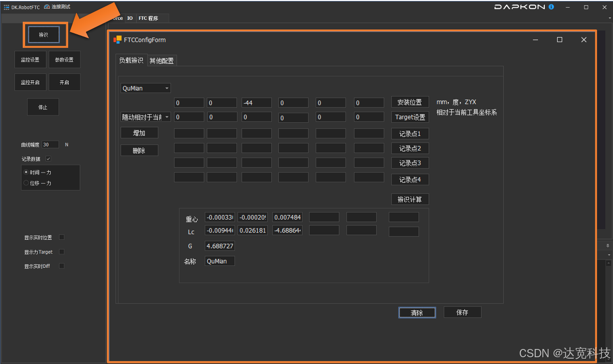
Task: Select the 时间 一力 radio option
Action: pos(26,172)
